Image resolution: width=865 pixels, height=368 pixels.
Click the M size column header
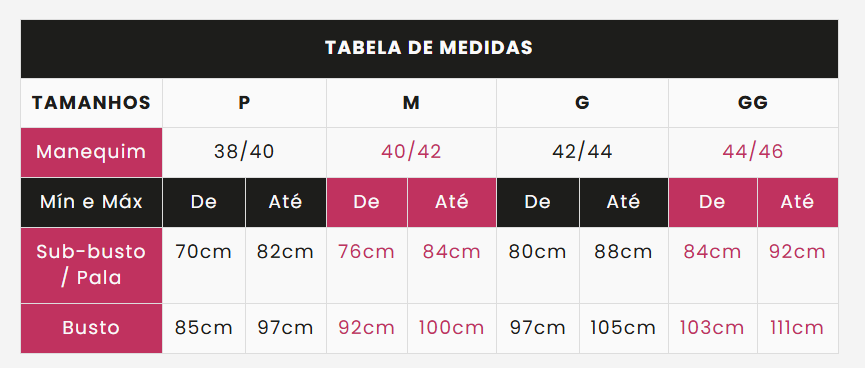pos(411,103)
